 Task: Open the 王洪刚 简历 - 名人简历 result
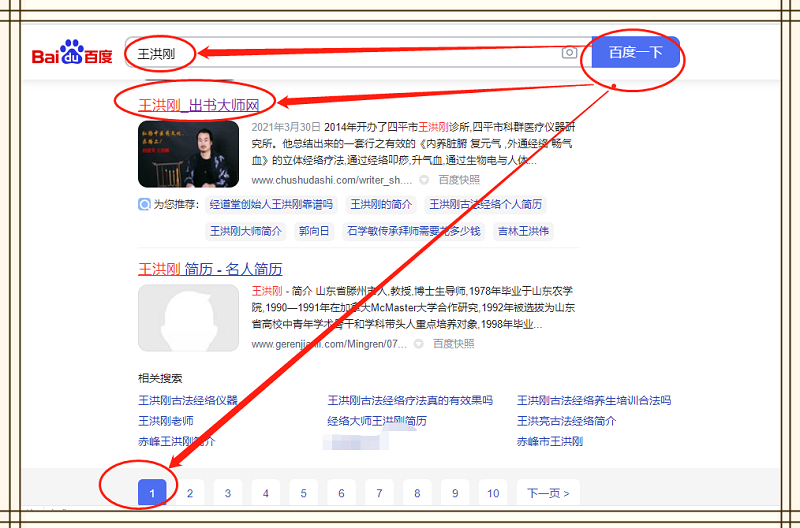[x=210, y=269]
